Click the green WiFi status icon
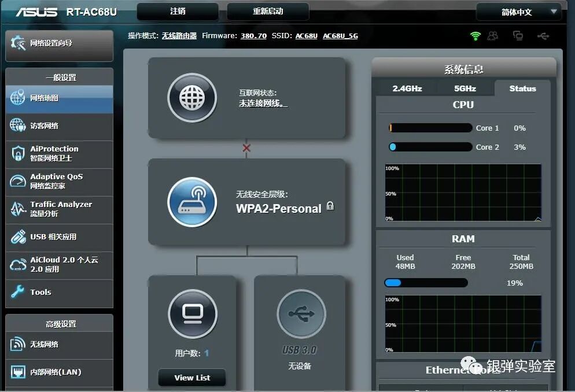 pos(476,36)
